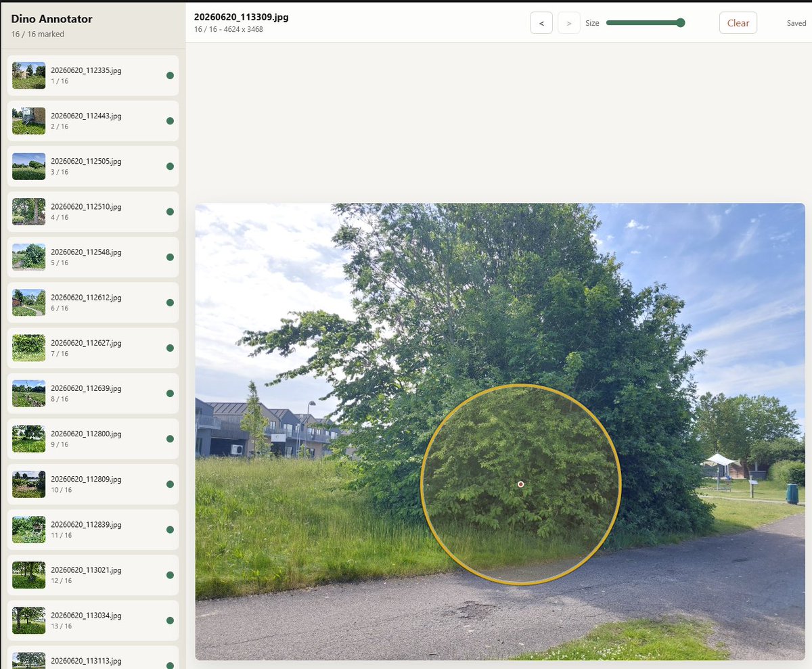
Task: Open thumbnail of 20260620_112548.jpg
Action: [x=28, y=257]
